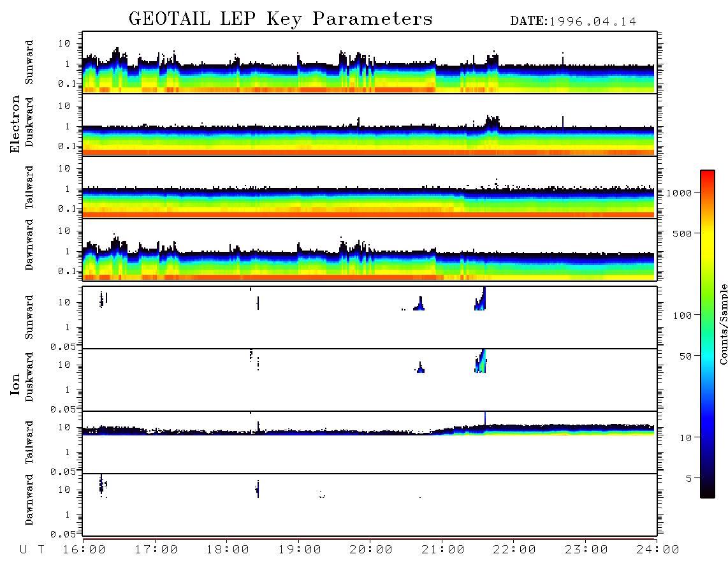The height and width of the screenshot is (561, 728).
Task: Select the color bar's 5 tick label
Action: 689,478
